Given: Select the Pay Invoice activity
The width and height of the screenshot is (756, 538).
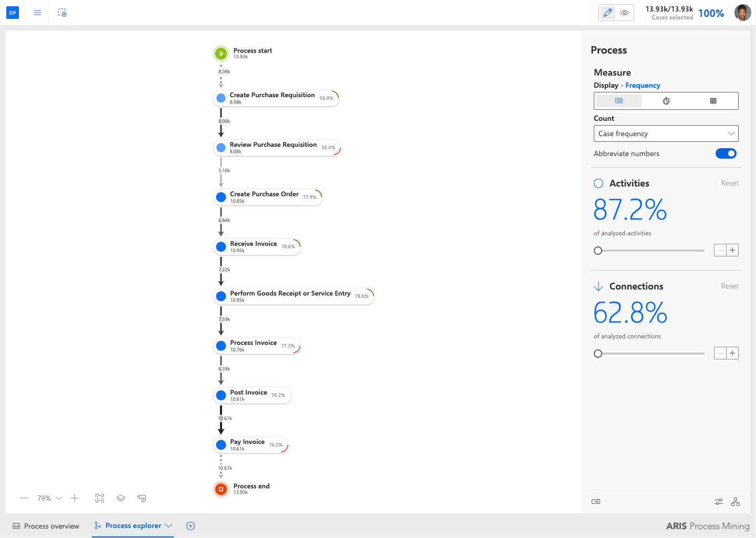Looking at the screenshot, I should point(251,445).
